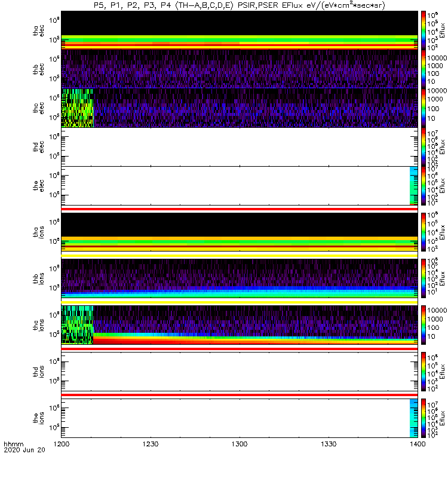Click the 'the ions' color bar
The image size is (448, 478).
pos(424,418)
